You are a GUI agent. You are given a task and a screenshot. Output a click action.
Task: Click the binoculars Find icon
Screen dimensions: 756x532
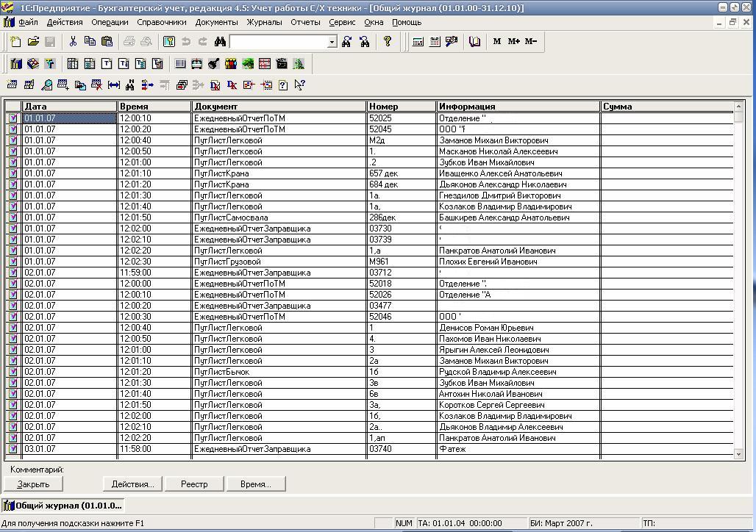(x=221, y=42)
